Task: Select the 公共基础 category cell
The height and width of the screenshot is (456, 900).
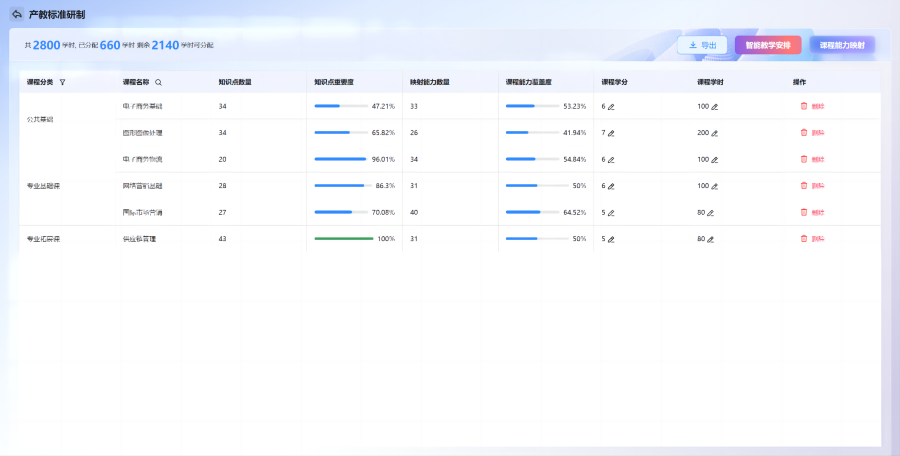Action: coord(40,119)
